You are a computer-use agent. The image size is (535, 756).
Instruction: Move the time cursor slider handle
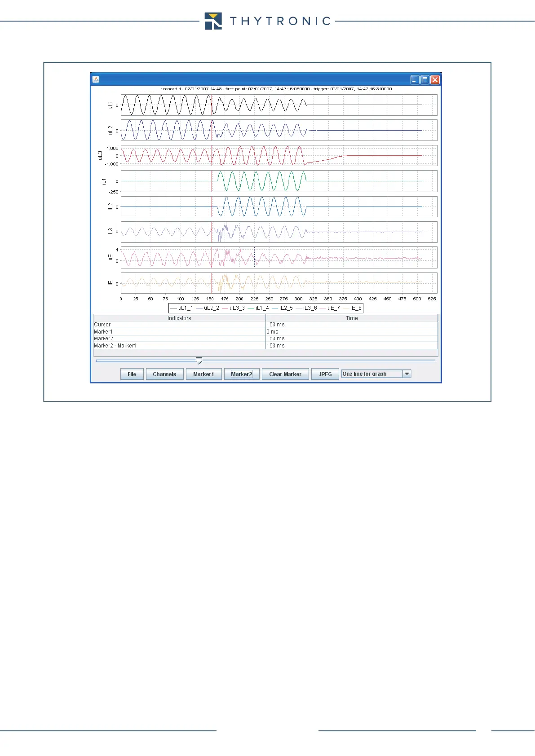click(x=199, y=360)
